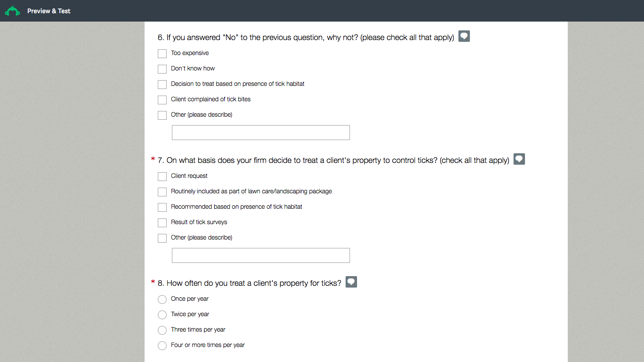Click the question 6 "Other" text field
This screenshot has height=362, width=644.
(x=261, y=133)
